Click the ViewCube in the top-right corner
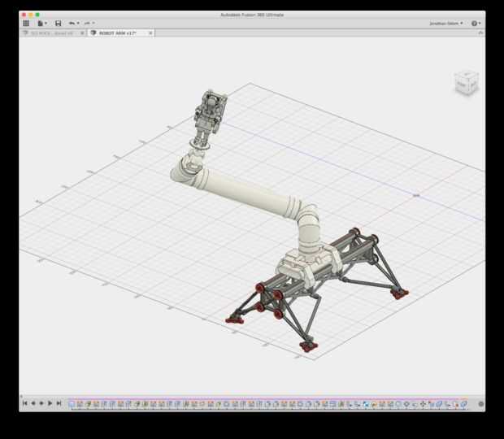 [466, 83]
